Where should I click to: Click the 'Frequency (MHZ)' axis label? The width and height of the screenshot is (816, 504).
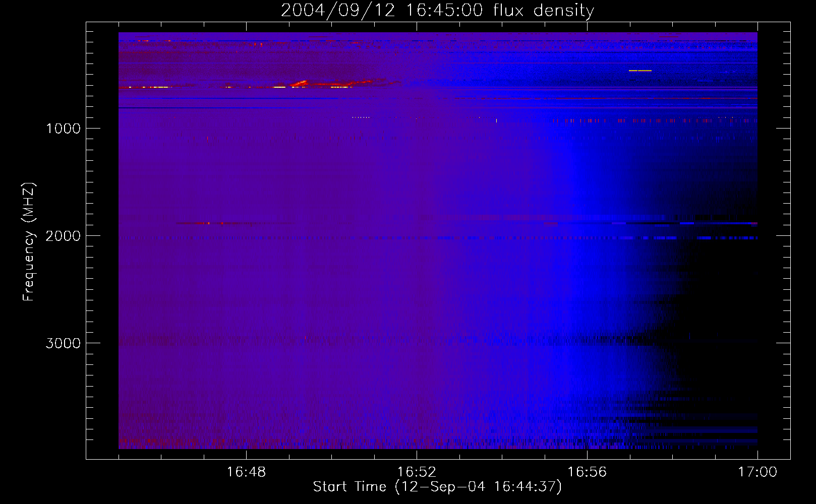coord(29,242)
